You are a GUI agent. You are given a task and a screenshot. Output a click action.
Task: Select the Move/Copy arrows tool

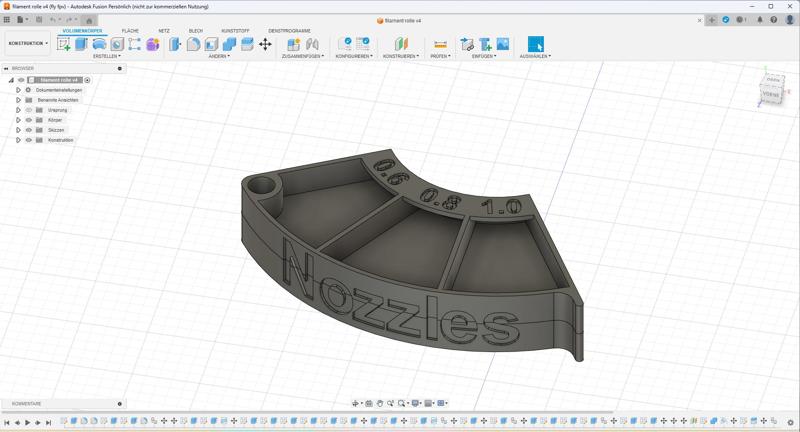pos(265,44)
